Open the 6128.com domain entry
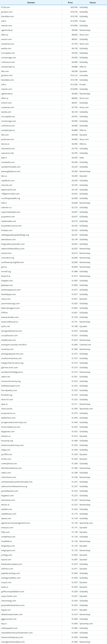107x644 pixels. click(6, 7)
